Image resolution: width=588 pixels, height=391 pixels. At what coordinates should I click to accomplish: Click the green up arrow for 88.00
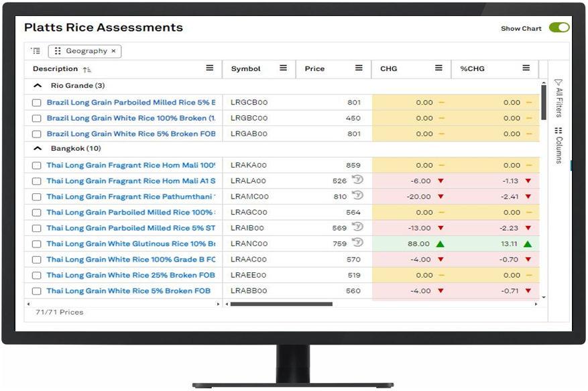(x=440, y=244)
